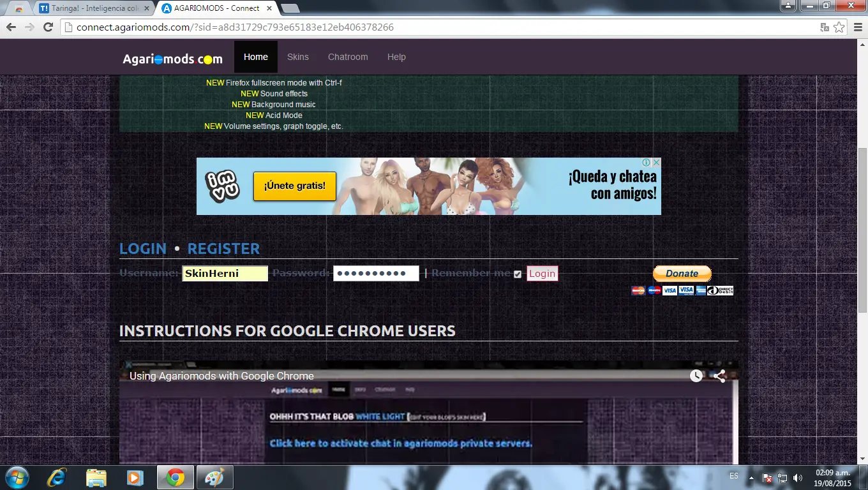
Task: Launch Internet Explorer from the taskbar
Action: coord(57,477)
